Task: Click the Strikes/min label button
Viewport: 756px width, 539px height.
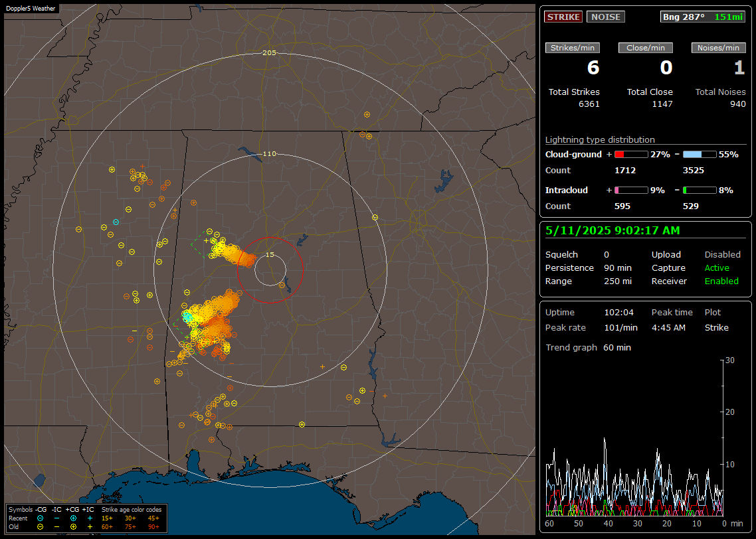Action: pos(572,48)
